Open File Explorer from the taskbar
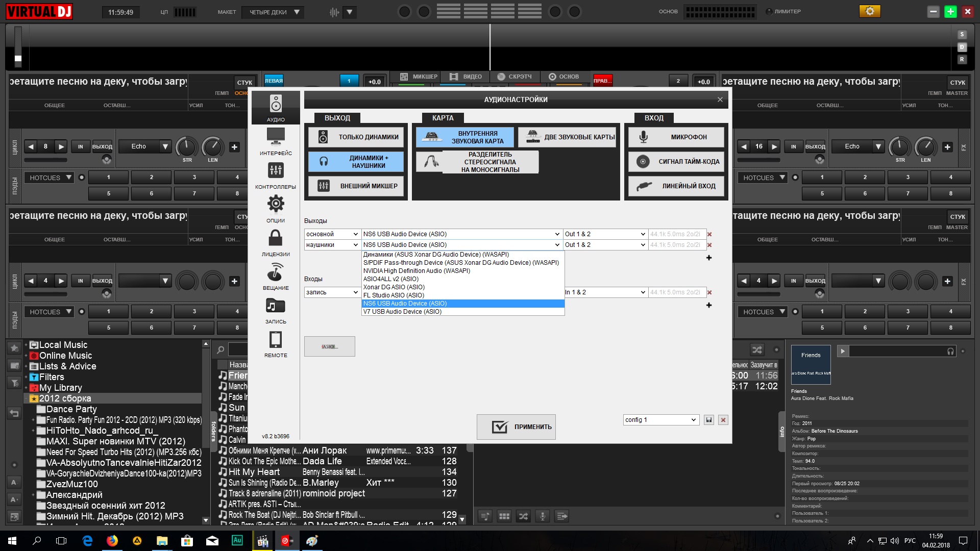980x551 pixels. (162, 541)
